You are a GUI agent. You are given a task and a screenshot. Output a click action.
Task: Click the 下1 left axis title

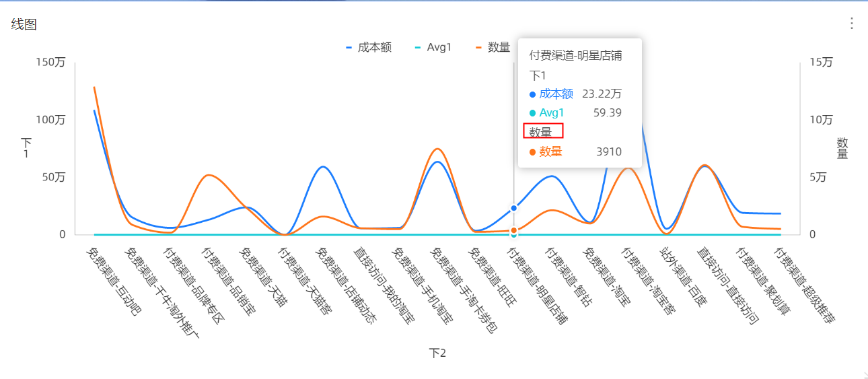pos(27,148)
